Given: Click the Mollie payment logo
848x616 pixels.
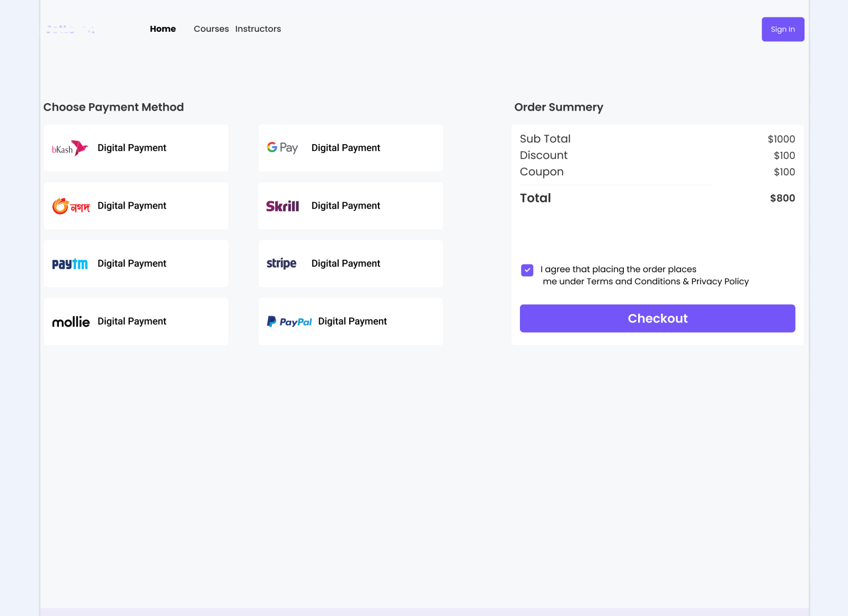Looking at the screenshot, I should pyautogui.click(x=71, y=321).
